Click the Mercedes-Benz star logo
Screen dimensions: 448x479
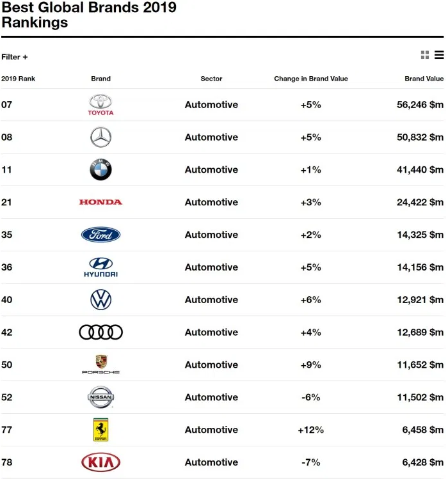[100, 137]
